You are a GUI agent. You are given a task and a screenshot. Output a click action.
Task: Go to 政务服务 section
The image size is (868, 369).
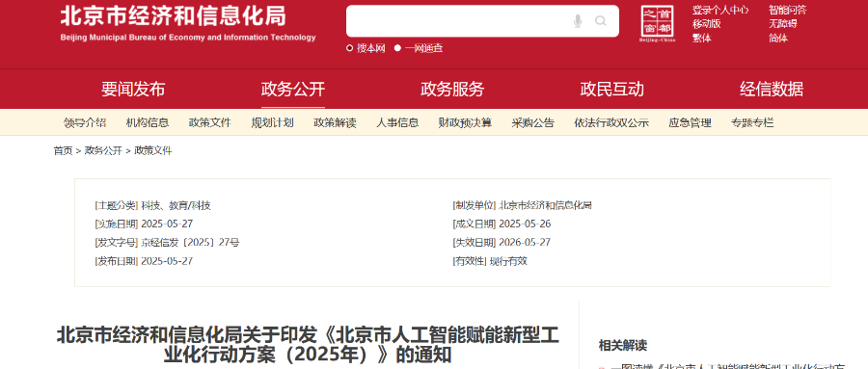click(x=452, y=89)
